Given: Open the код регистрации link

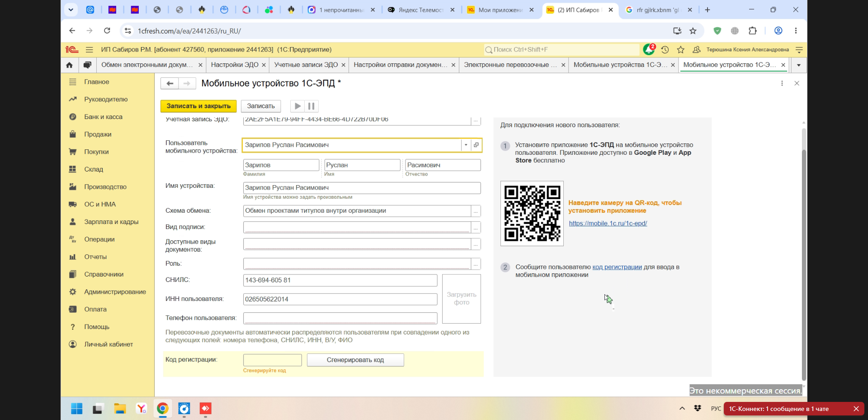Looking at the screenshot, I should [x=617, y=267].
